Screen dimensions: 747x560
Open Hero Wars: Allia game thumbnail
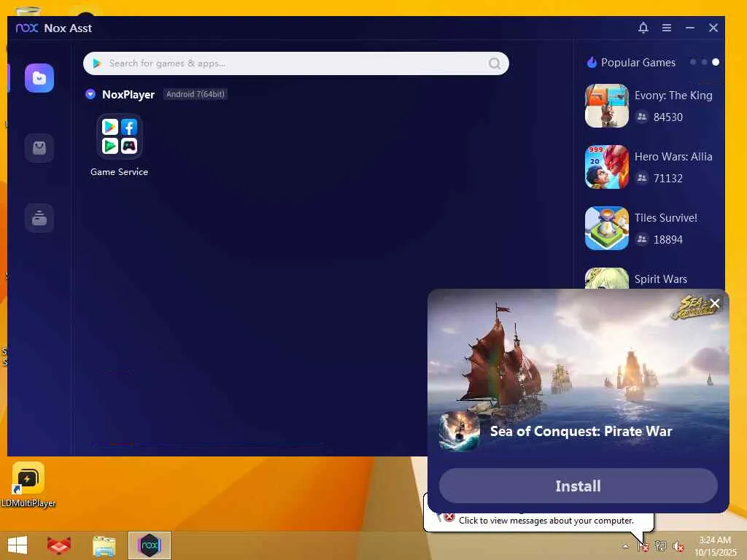pos(606,167)
